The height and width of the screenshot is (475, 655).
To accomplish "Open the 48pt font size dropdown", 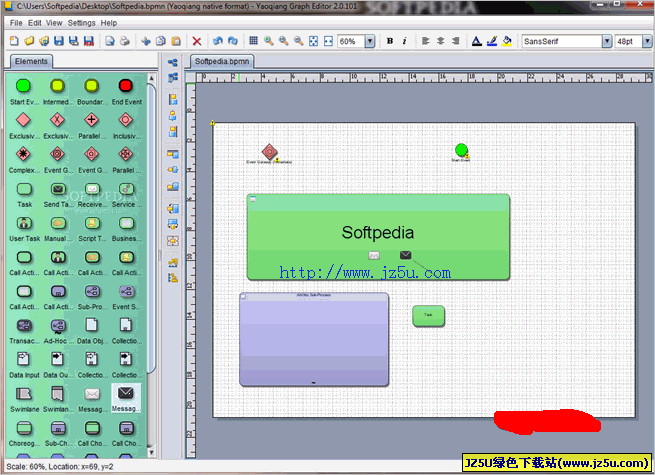I will (x=647, y=41).
